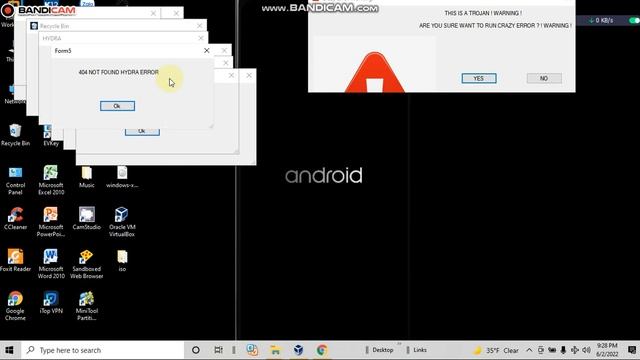Open the Windows Start menu

(9, 350)
